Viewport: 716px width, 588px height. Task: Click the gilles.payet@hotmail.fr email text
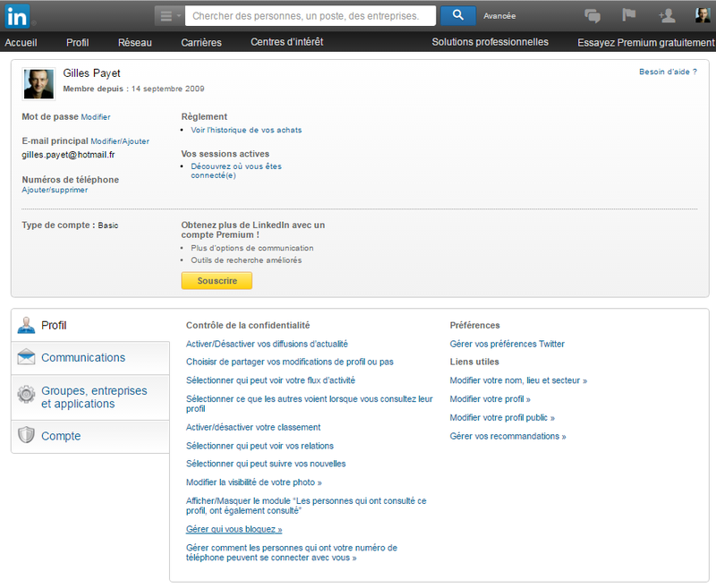(68, 155)
